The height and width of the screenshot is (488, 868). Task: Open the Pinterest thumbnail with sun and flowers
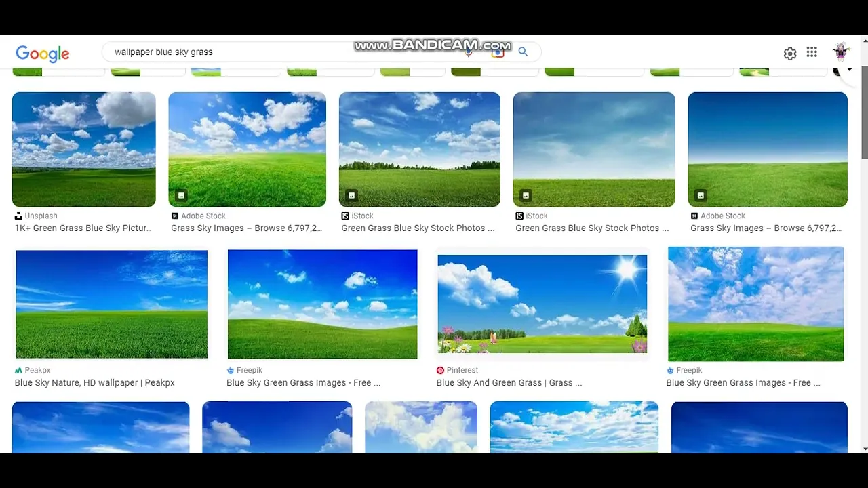(542, 304)
